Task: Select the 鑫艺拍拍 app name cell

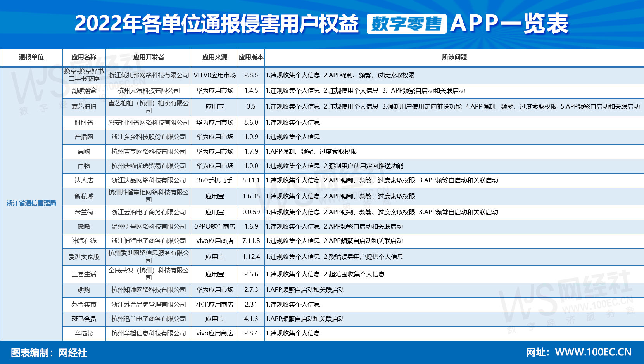Action: point(84,107)
